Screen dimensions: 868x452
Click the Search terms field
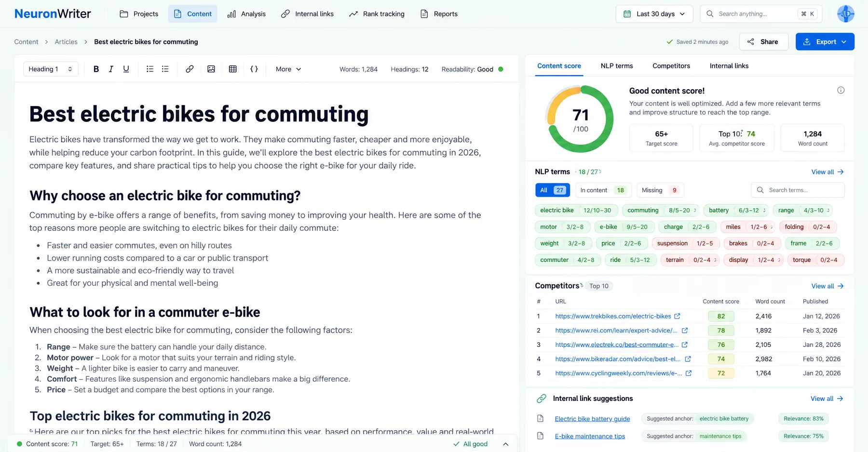[x=798, y=190]
